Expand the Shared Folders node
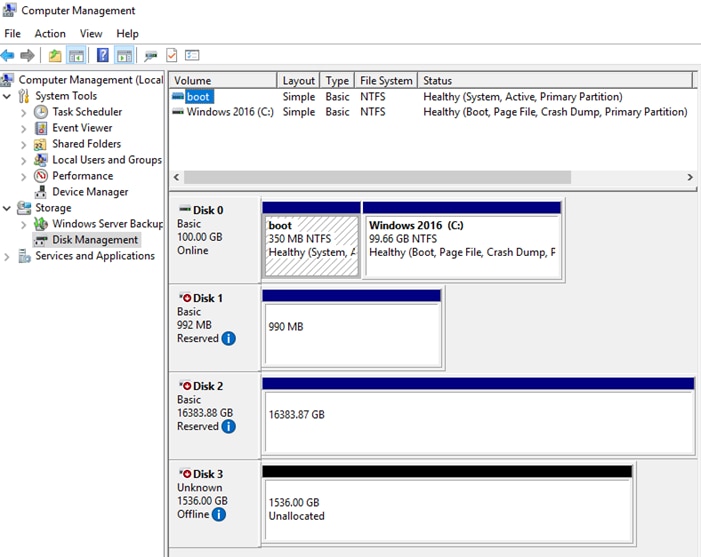Viewport: 701px width, 557px height. 24,145
